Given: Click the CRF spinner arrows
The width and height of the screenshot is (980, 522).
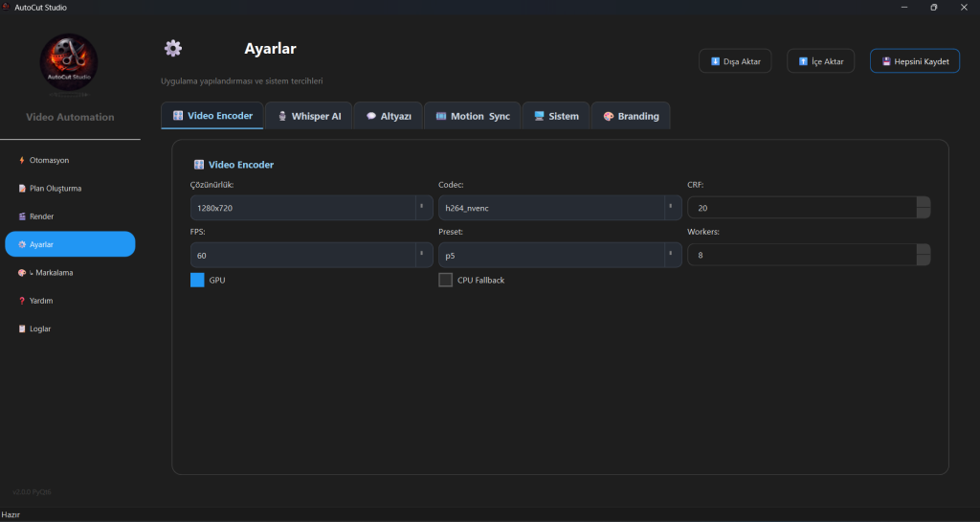Looking at the screenshot, I should click(x=923, y=208).
